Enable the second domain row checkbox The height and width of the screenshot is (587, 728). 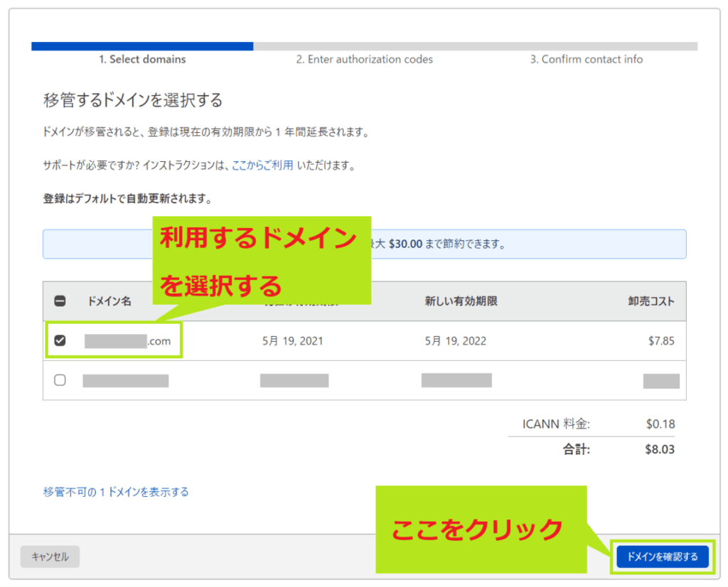pyautogui.click(x=60, y=379)
